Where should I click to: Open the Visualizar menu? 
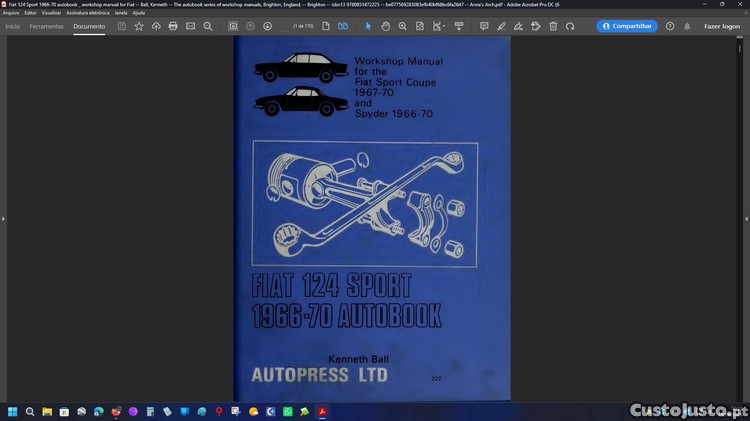(x=51, y=13)
